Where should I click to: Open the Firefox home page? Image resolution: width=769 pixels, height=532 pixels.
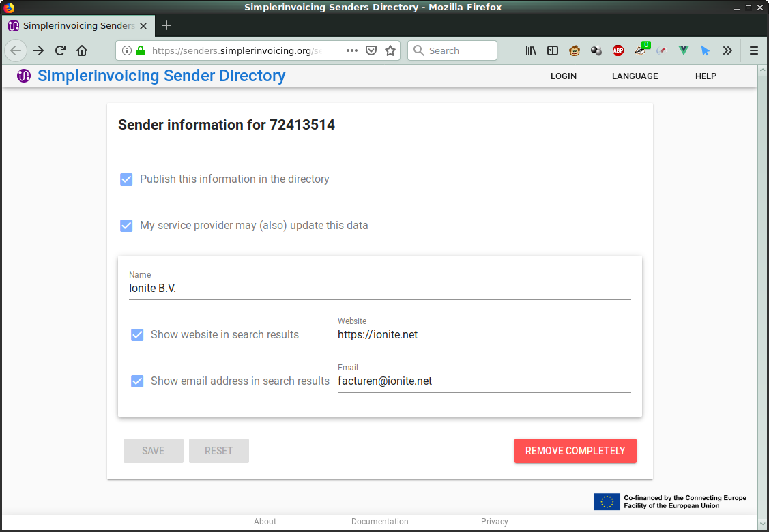point(82,50)
